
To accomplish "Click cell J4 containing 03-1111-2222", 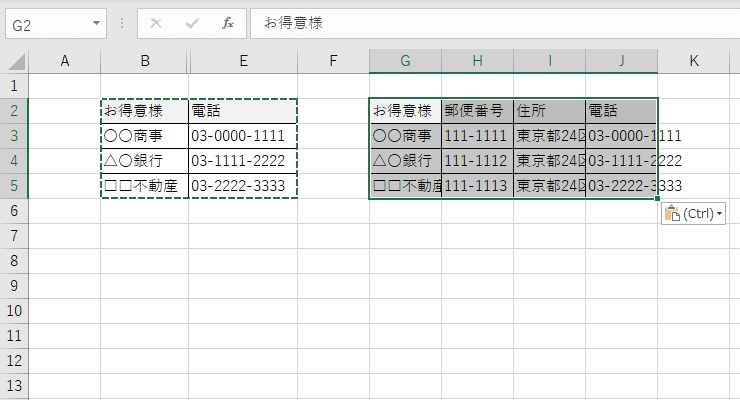I will (622, 161).
